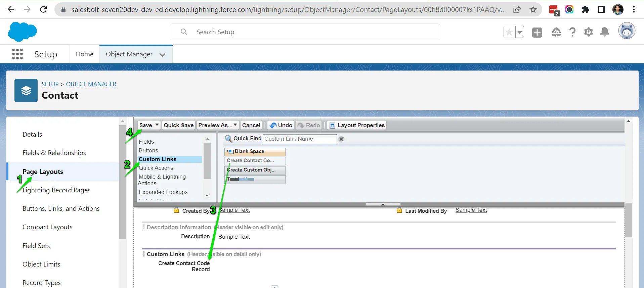Clear the Quick Find filter icon

click(341, 139)
